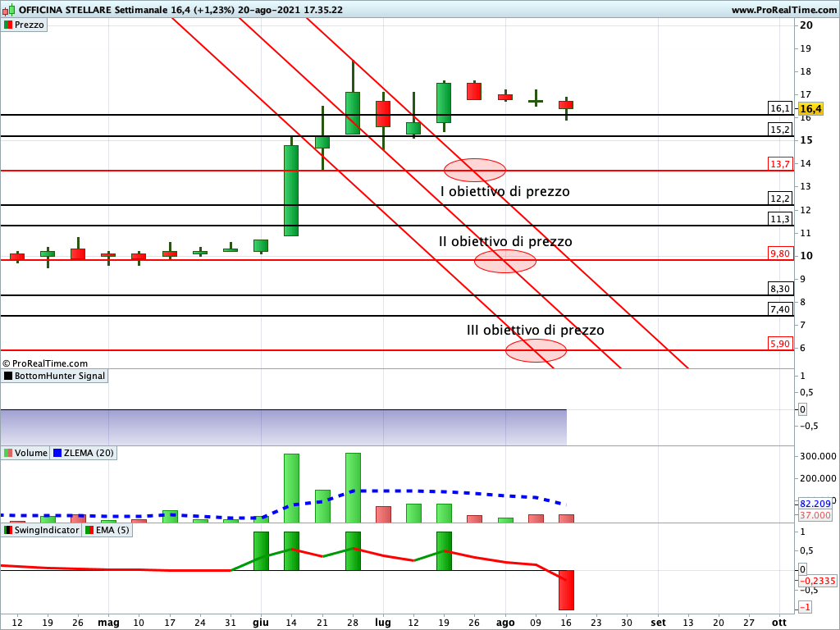Click the black BottomHunter Signal legend icon
The image size is (840, 630).
[8, 377]
